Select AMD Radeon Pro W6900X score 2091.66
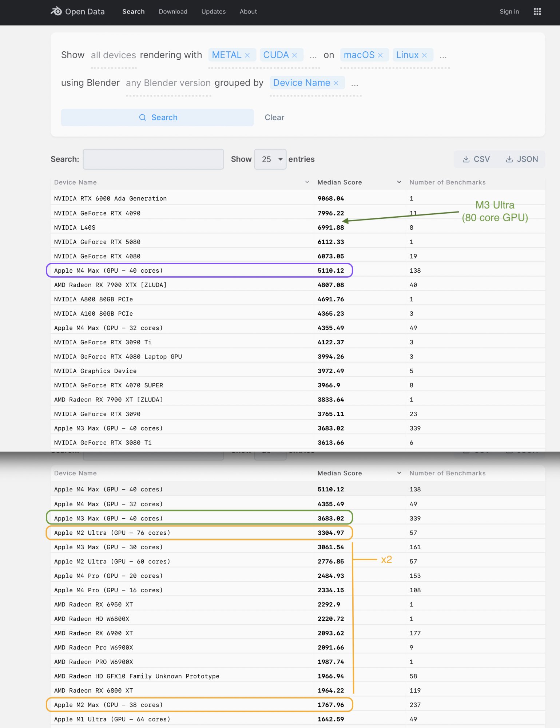This screenshot has width=560, height=728. coord(331,648)
